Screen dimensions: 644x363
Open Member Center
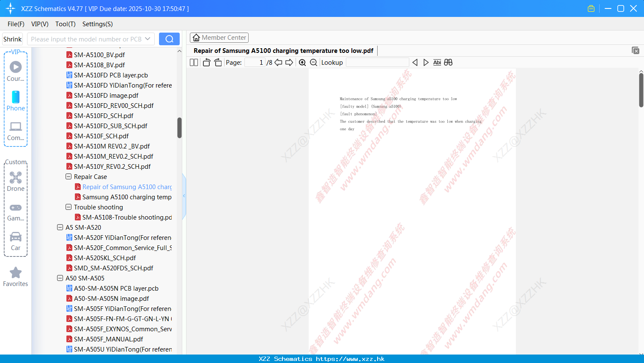coord(219,38)
